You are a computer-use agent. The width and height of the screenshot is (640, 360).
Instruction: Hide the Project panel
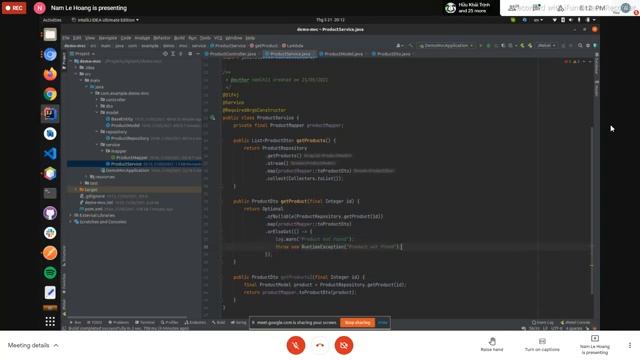click(198, 54)
